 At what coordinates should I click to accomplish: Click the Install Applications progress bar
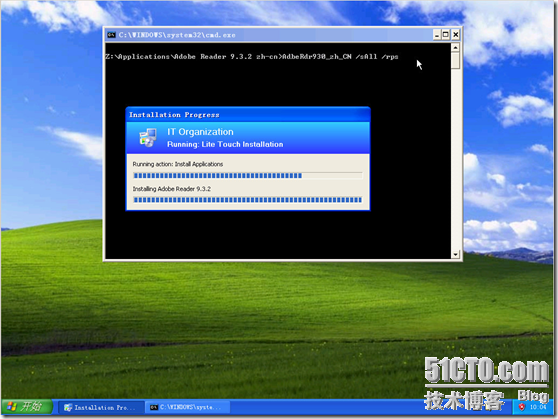[x=248, y=176]
